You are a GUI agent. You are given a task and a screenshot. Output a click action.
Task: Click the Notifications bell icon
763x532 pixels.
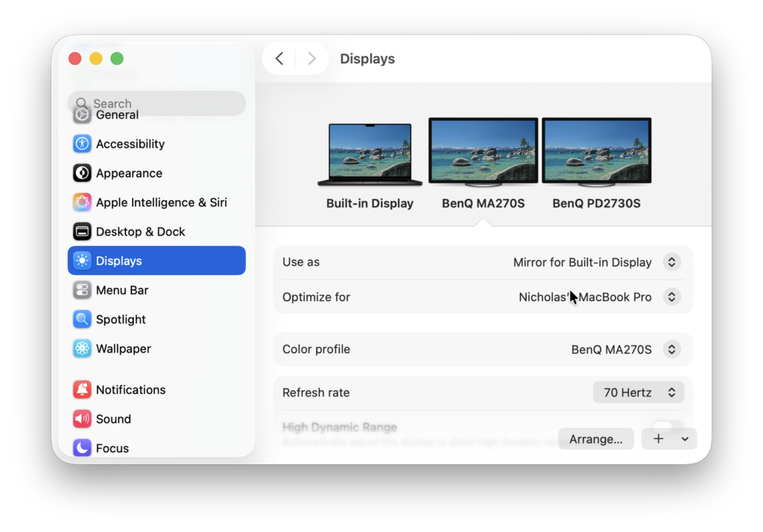(82, 390)
